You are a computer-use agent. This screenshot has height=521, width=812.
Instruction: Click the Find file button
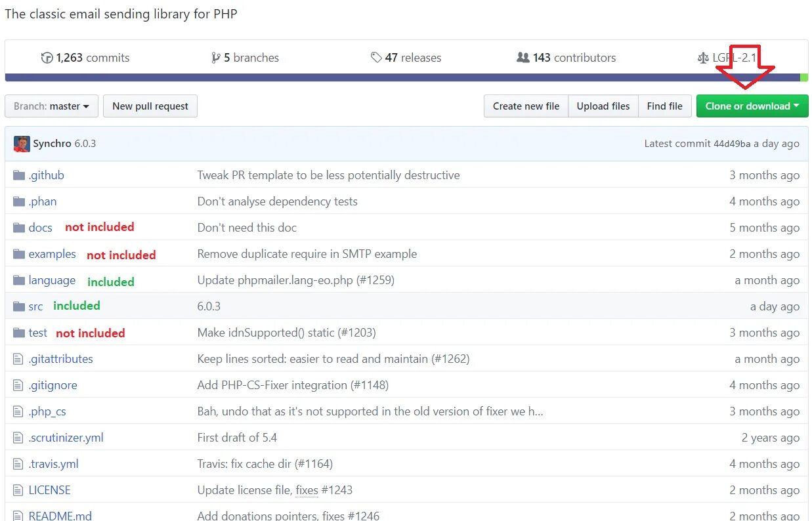665,106
